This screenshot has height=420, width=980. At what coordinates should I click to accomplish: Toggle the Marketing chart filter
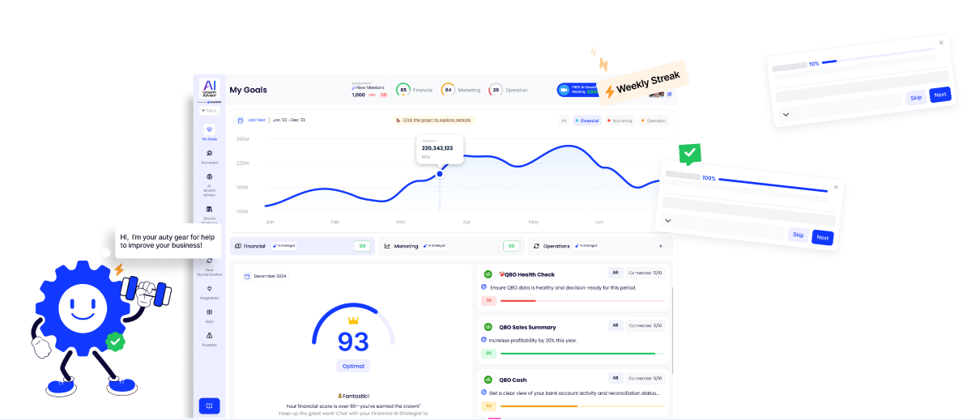[620, 121]
